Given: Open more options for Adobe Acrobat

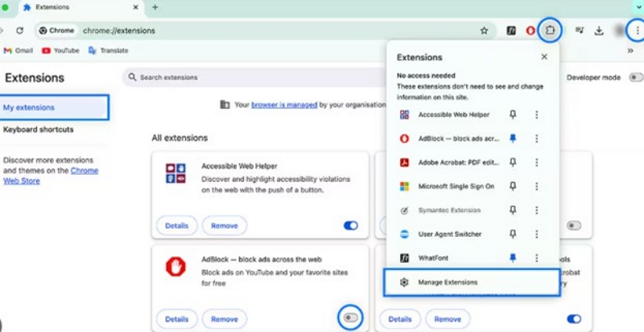Looking at the screenshot, I should click(536, 162).
